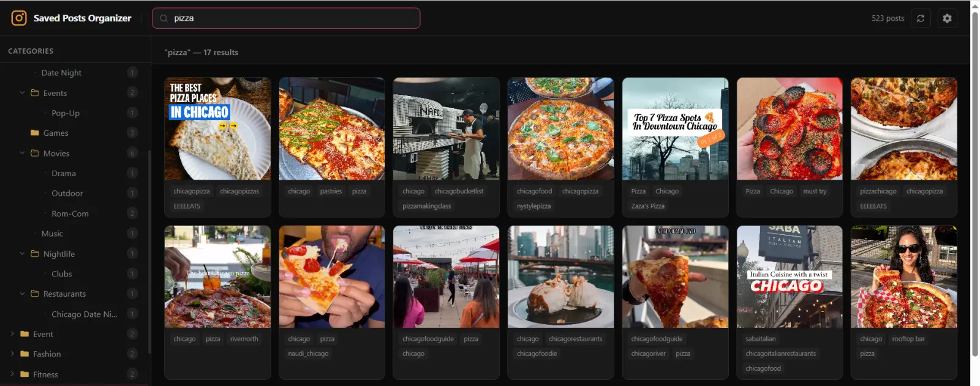Open settings via the gear icon
The height and width of the screenshot is (386, 980).
pyautogui.click(x=947, y=18)
